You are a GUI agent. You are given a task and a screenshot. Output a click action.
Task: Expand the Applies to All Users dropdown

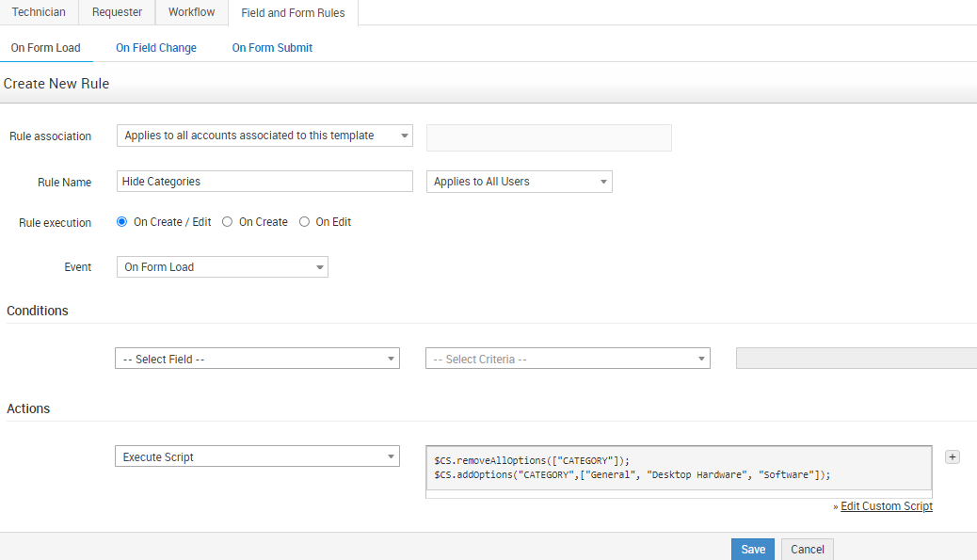click(519, 182)
